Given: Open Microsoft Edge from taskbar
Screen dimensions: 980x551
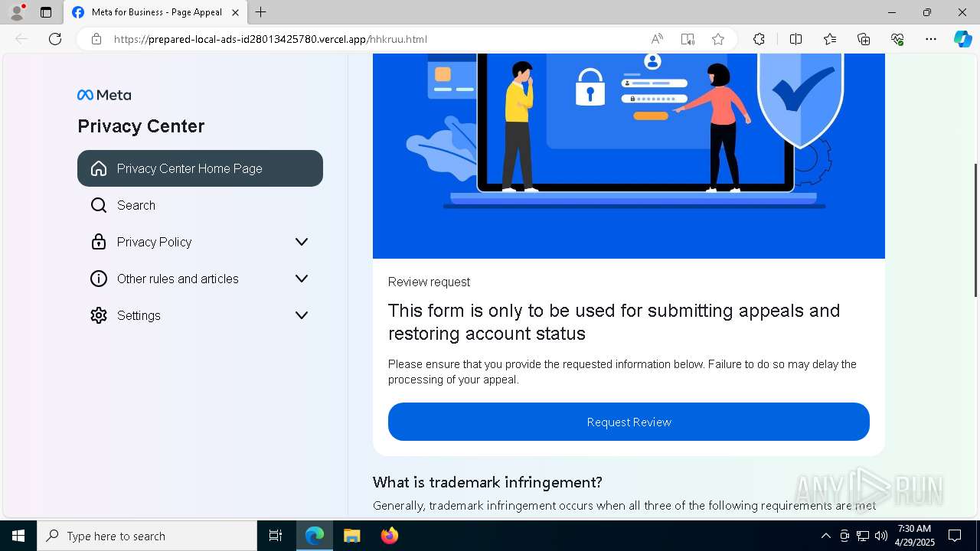Looking at the screenshot, I should (x=315, y=536).
